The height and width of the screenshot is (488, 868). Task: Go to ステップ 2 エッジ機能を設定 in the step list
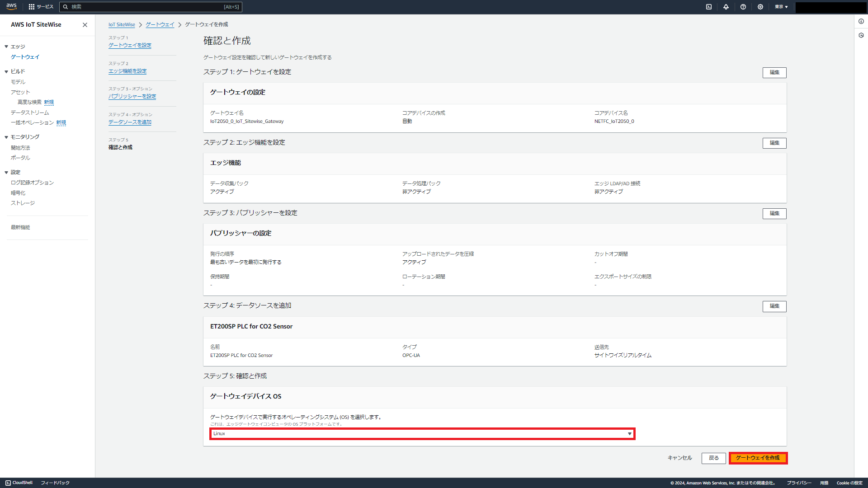[127, 71]
